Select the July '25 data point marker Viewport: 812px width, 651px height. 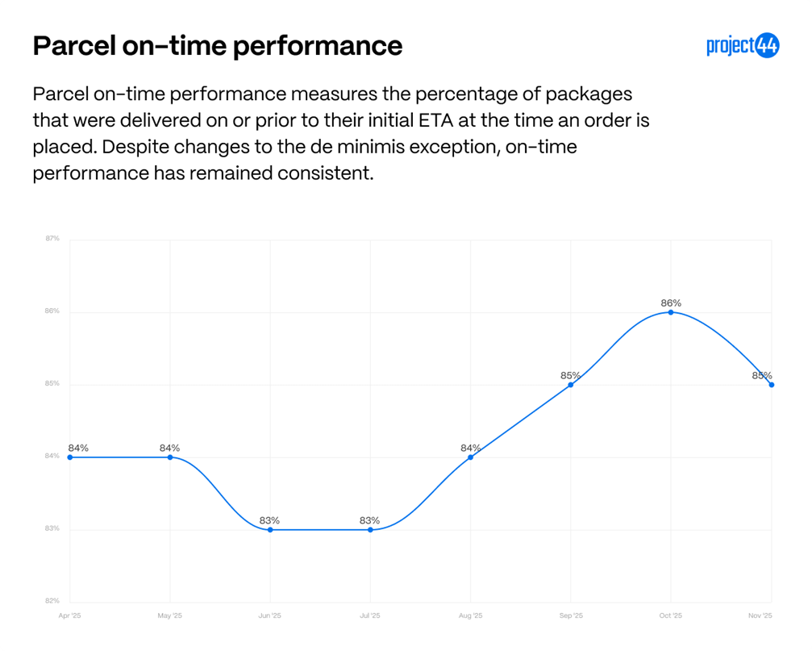(370, 530)
